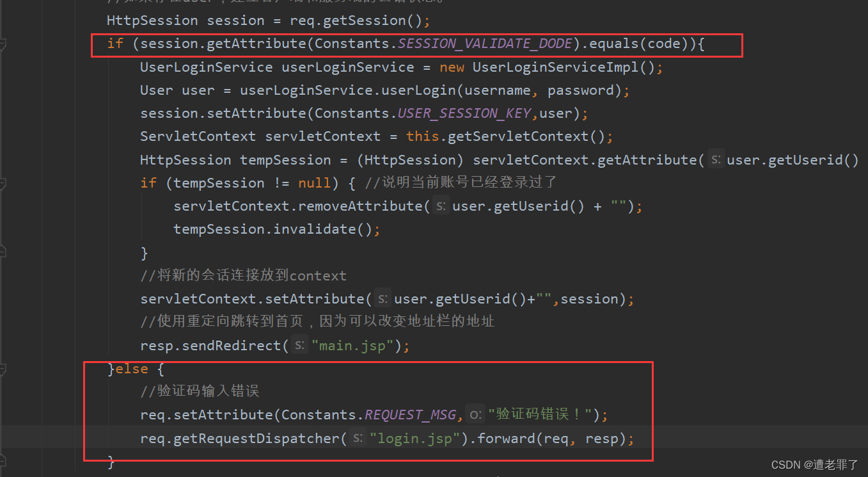868x477 pixels.
Task: Click the s: hint inside servletContext.setAttribute call
Action: [x=383, y=299]
